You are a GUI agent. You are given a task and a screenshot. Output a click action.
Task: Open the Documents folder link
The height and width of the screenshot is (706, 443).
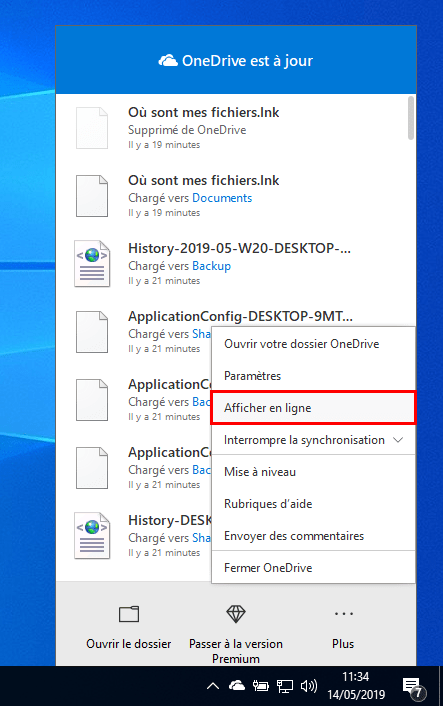pos(222,198)
